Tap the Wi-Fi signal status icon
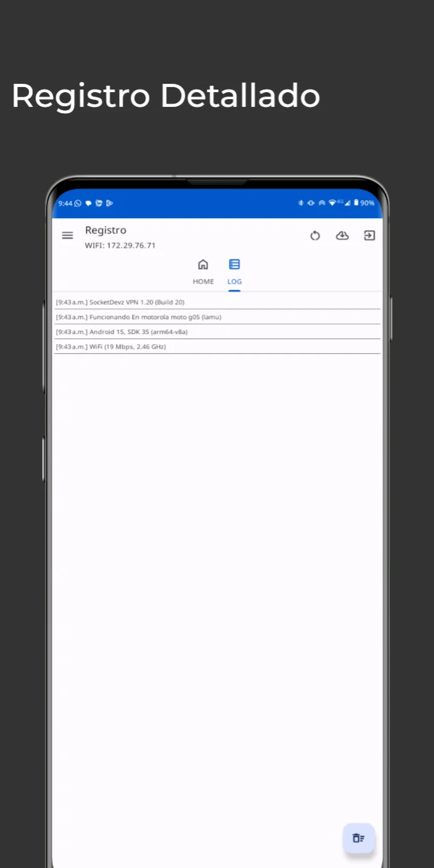 pos(332,203)
